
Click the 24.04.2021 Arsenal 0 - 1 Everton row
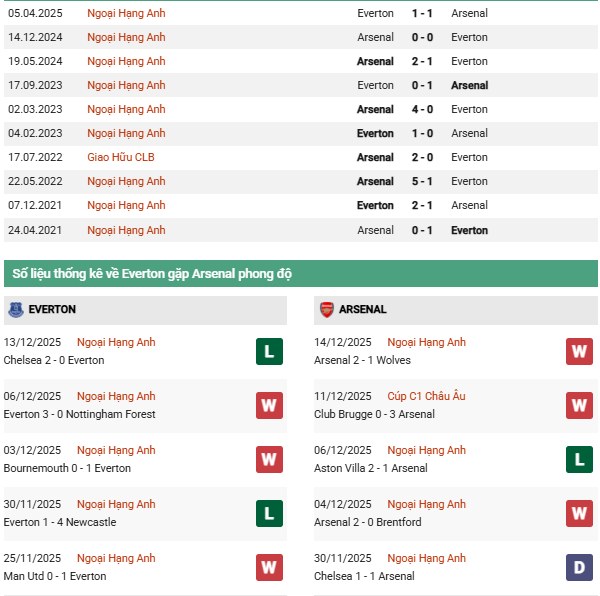[300, 230]
